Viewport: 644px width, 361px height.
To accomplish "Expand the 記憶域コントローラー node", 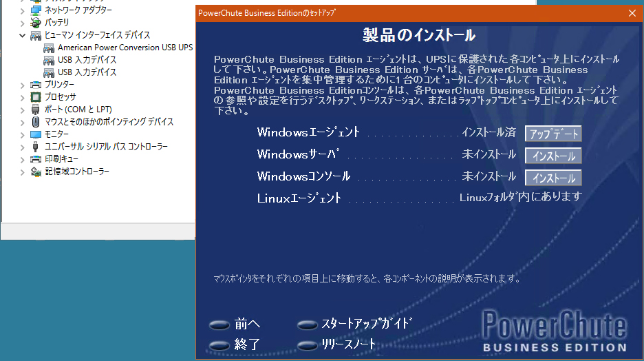I will coord(23,172).
